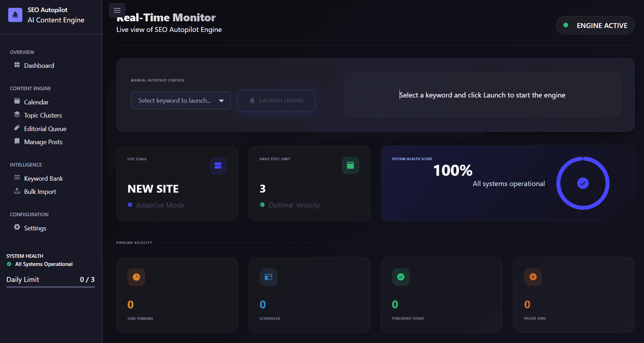Open the Select keyword to launch dropdown
The image size is (644, 343).
click(x=181, y=100)
